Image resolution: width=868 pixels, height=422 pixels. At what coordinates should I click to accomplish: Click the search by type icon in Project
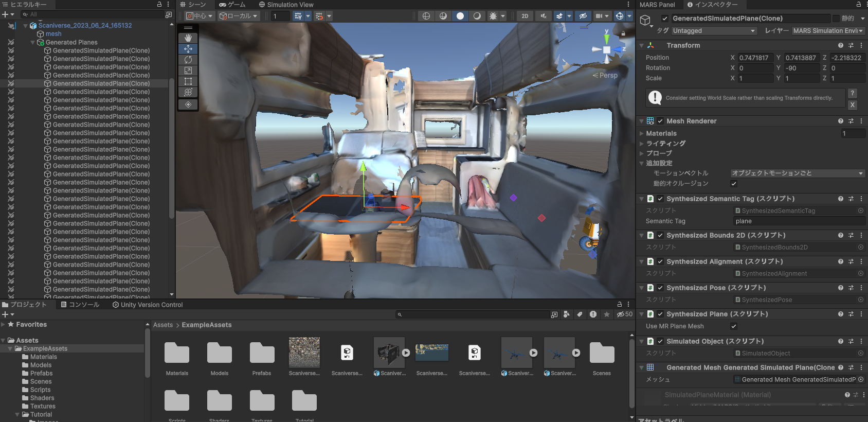(566, 314)
